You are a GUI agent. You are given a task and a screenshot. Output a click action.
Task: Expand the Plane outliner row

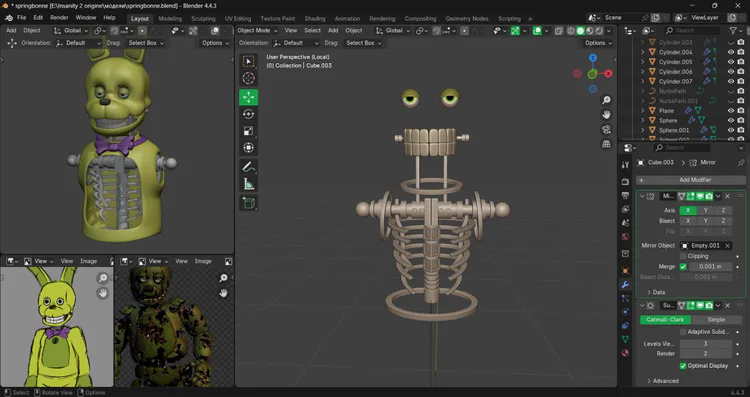click(x=642, y=110)
